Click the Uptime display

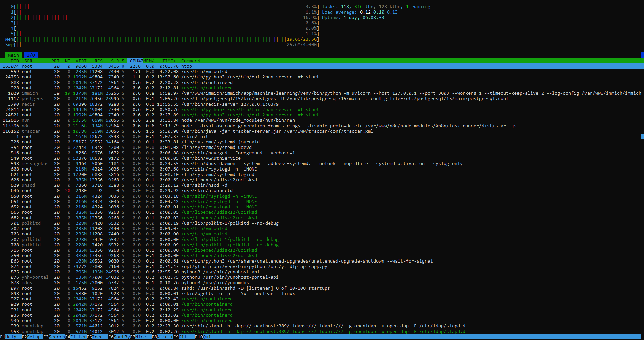pos(353,18)
